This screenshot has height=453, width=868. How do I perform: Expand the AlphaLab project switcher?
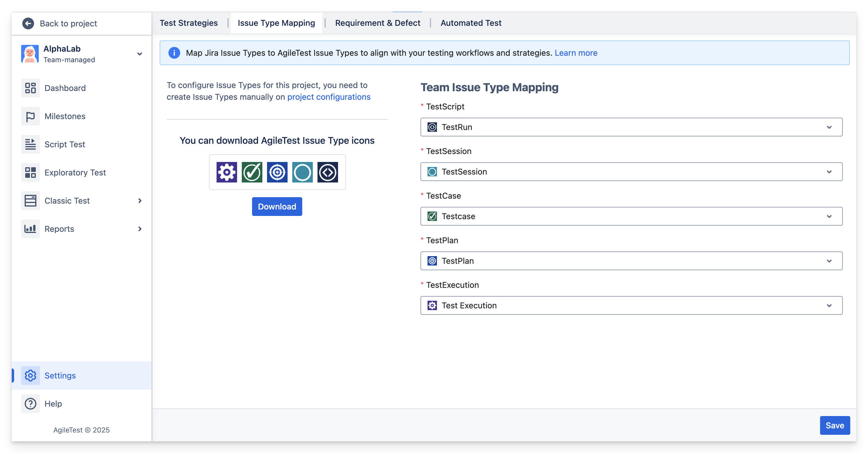[x=139, y=54]
